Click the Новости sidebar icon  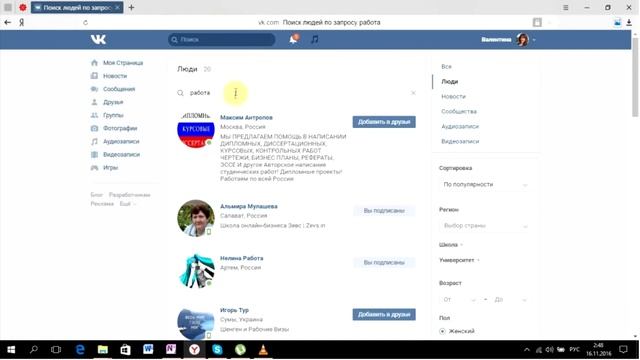click(94, 76)
